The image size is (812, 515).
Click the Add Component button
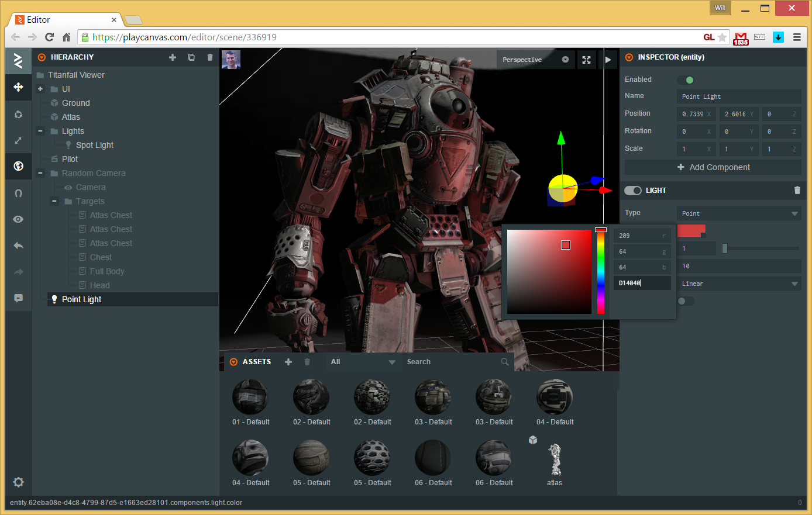[x=713, y=167]
